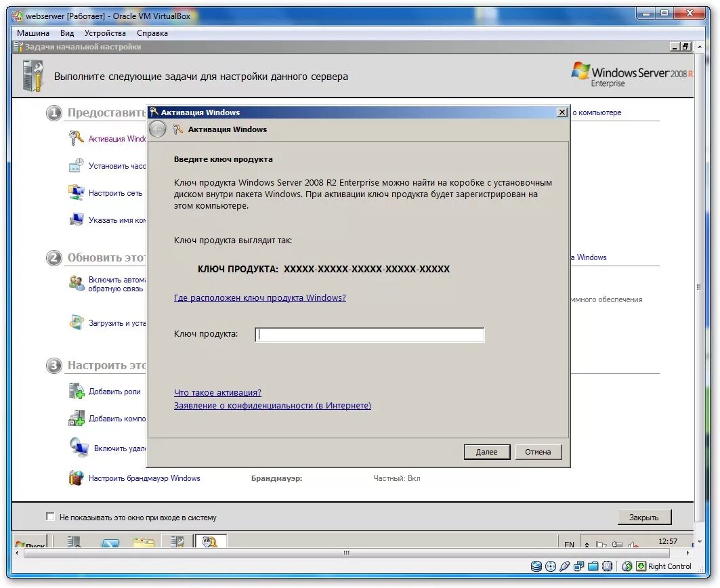Viewport: 720px width, 588px height.
Task: Open Windows Explorer folder on guest taskbar
Action: pos(144,542)
